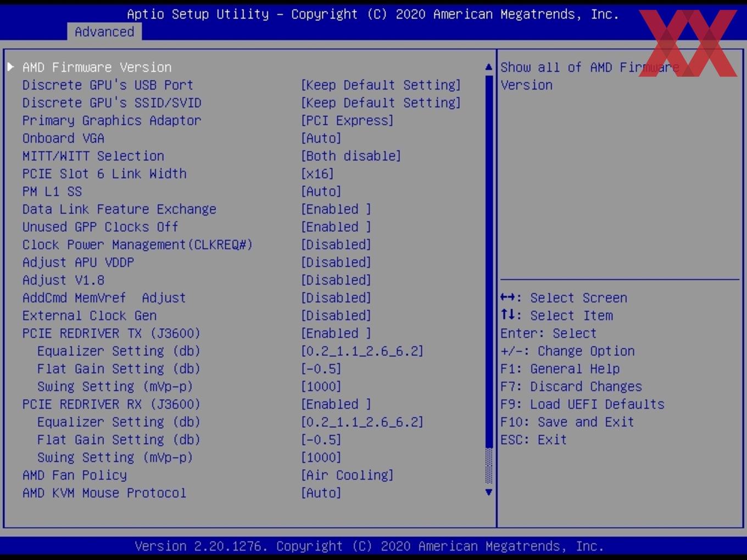Change the PM L1 SS Auto value

(x=321, y=192)
